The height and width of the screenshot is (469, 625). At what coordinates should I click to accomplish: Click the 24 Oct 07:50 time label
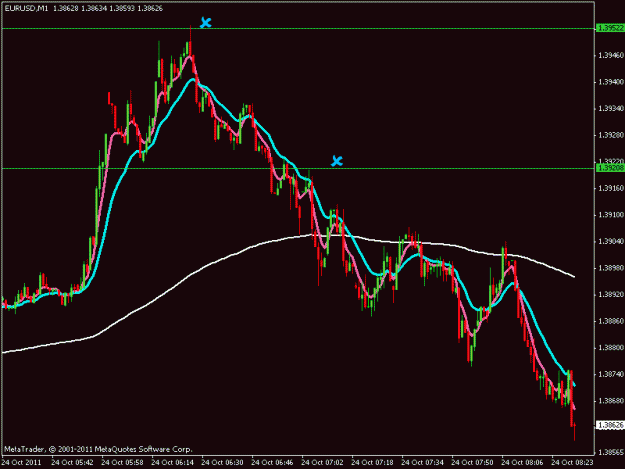pos(472,462)
